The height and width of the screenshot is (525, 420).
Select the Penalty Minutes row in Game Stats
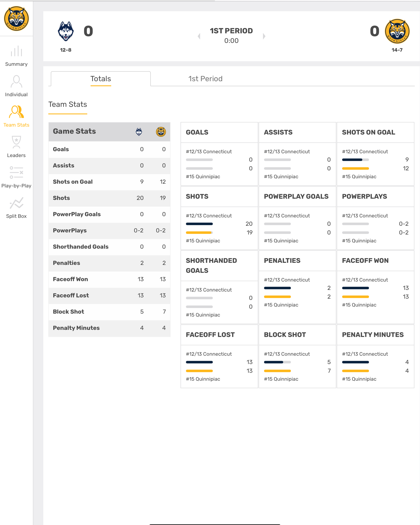pos(109,328)
